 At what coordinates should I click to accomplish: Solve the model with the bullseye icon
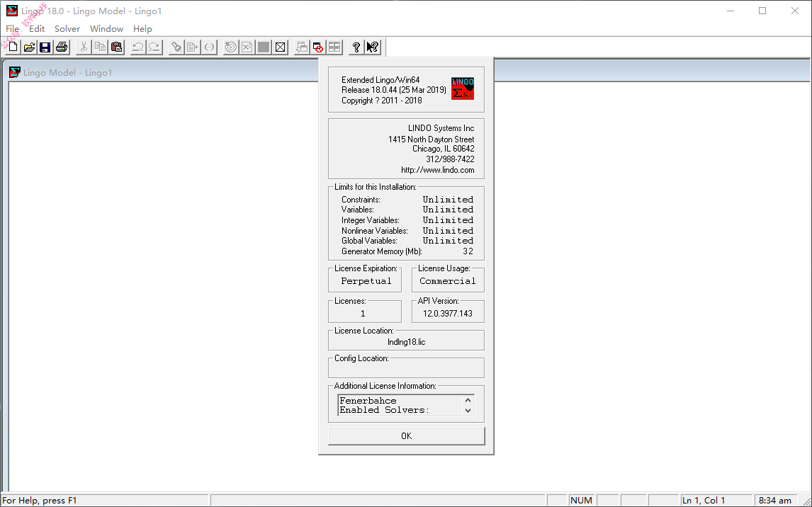coord(231,47)
